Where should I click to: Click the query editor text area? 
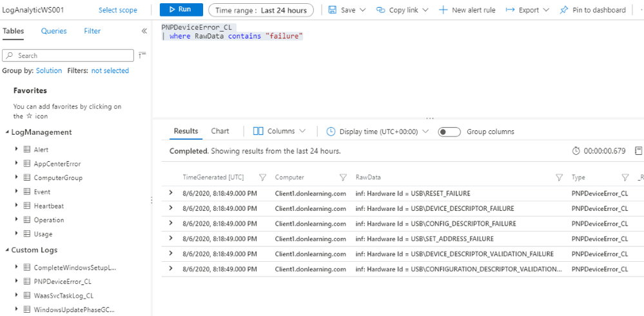point(398,70)
